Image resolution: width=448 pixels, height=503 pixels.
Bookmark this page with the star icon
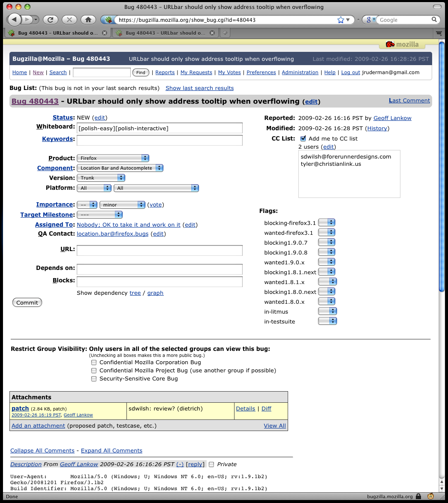tap(340, 20)
